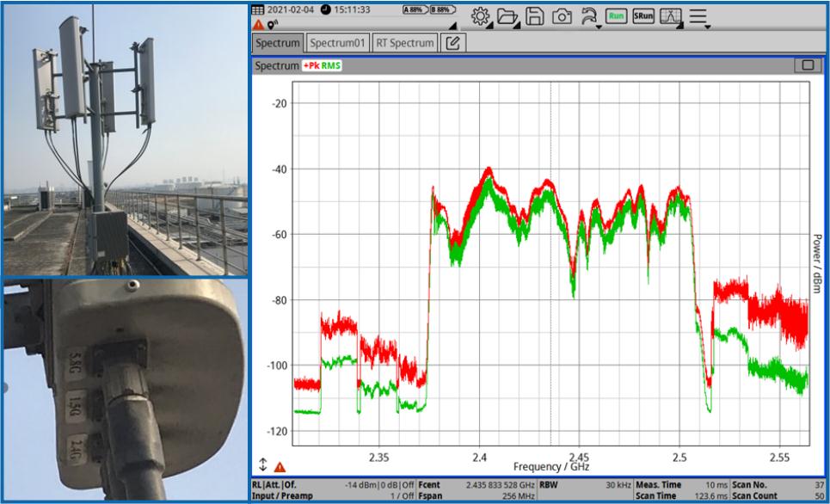Screen dimensions: 830x504
Task: Switch to the Spectrum01 tab
Action: point(338,42)
